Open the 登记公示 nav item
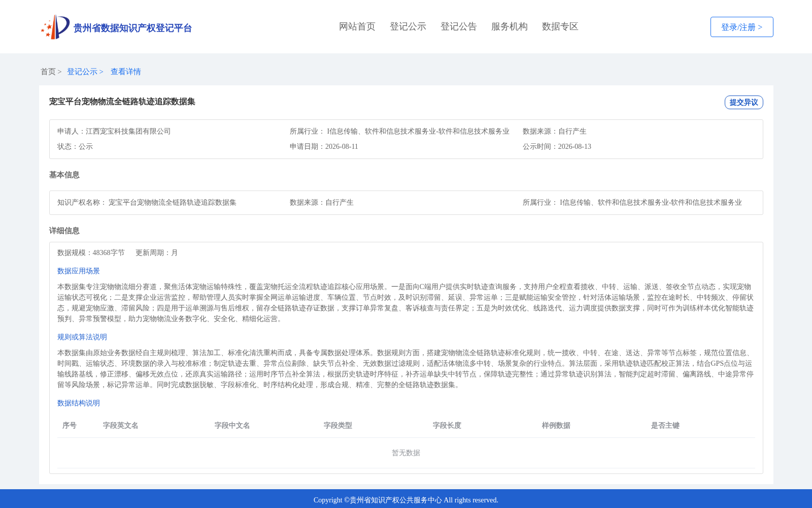The width and height of the screenshot is (812, 508). click(x=408, y=26)
